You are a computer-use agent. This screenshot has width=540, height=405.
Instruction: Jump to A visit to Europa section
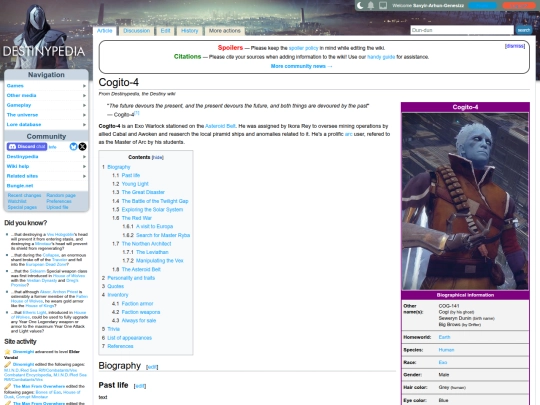(155, 227)
